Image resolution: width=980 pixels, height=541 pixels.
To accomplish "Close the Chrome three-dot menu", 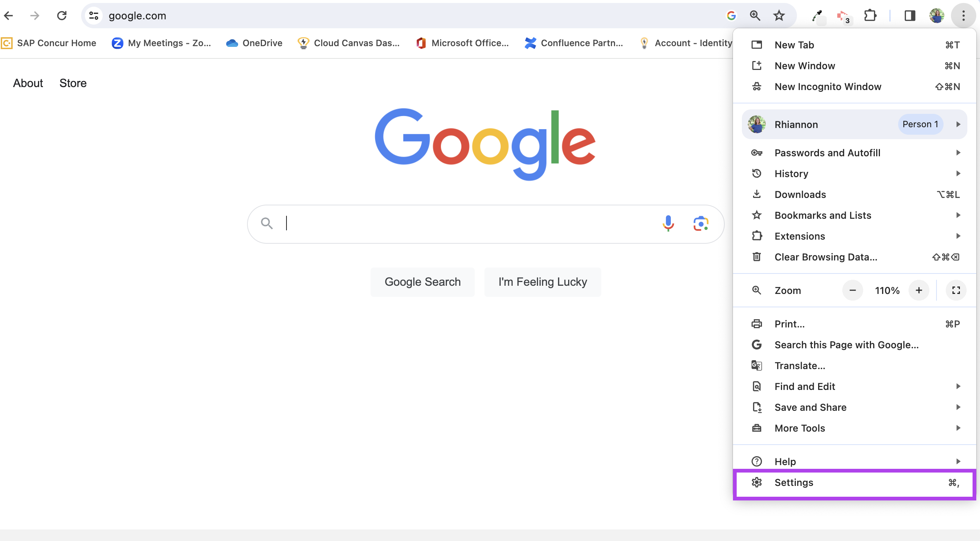I will pyautogui.click(x=963, y=16).
